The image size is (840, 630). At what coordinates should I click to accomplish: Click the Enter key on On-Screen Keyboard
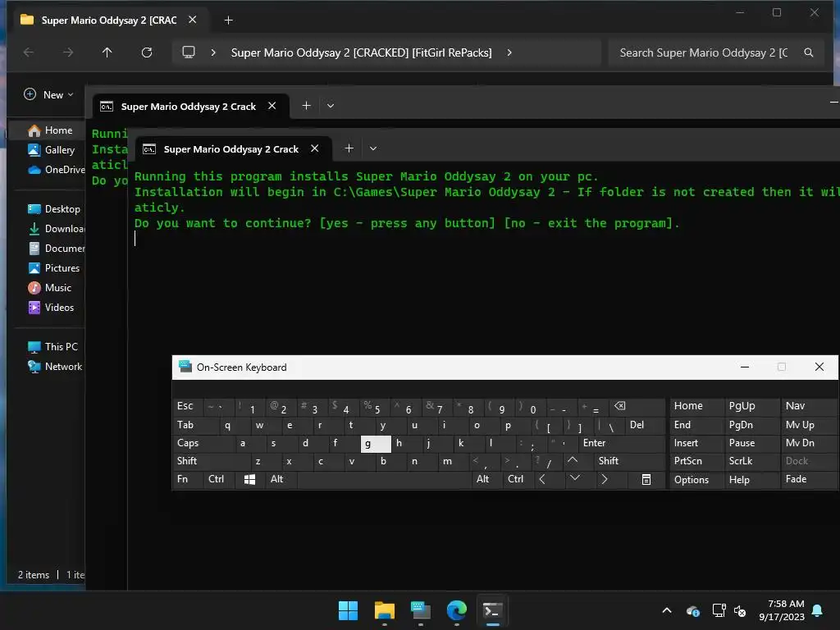[622, 444]
